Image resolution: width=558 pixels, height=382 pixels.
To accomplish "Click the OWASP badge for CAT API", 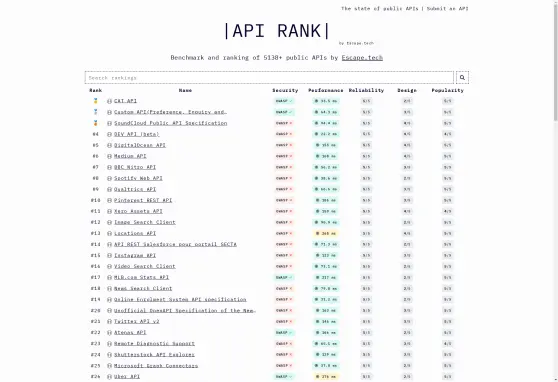I will tap(284, 101).
